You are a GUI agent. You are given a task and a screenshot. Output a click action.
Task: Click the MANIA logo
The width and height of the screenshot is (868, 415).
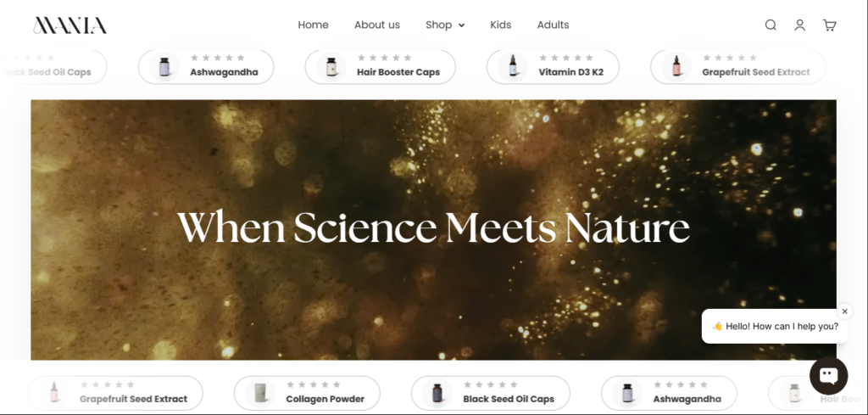click(70, 25)
